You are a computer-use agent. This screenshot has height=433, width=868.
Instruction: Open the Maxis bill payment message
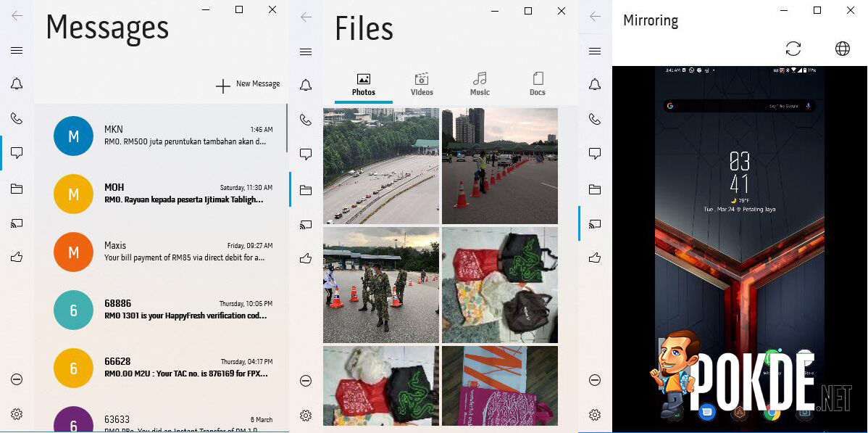161,252
